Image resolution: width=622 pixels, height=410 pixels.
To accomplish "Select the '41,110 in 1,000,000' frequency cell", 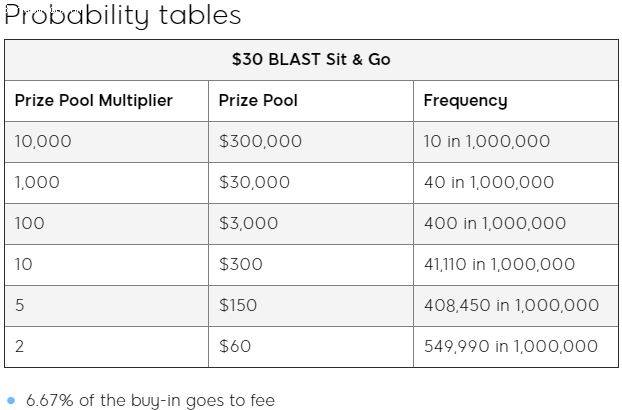I will coord(499,264).
